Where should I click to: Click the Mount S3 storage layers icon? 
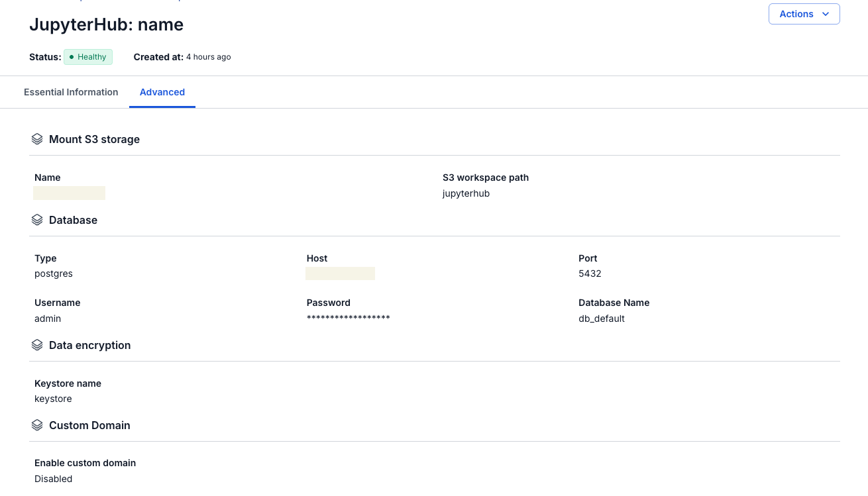click(37, 139)
